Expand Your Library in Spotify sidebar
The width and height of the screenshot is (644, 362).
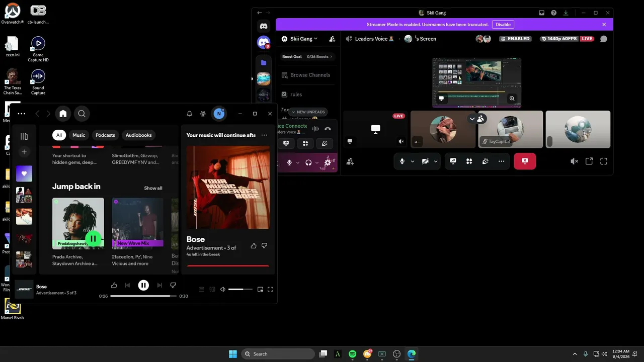point(24,136)
